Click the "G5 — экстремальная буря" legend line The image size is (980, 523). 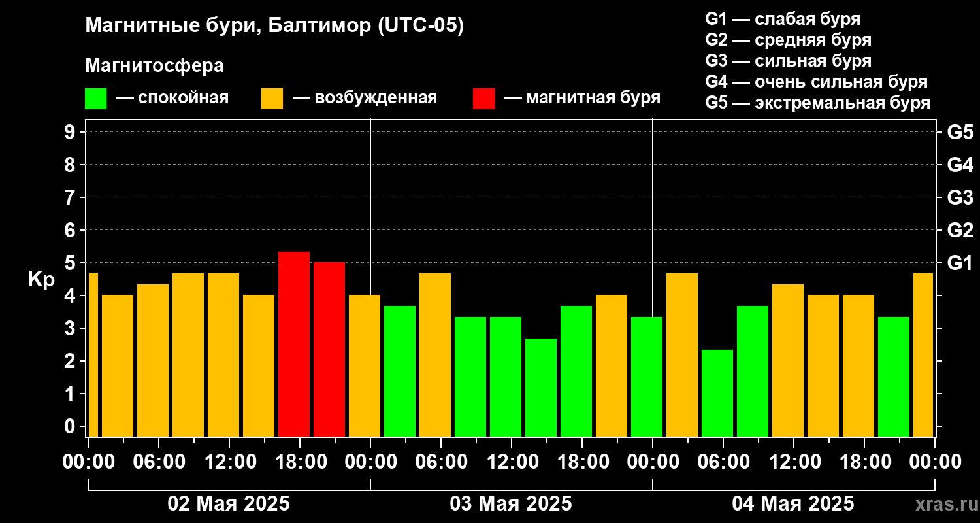tap(817, 103)
